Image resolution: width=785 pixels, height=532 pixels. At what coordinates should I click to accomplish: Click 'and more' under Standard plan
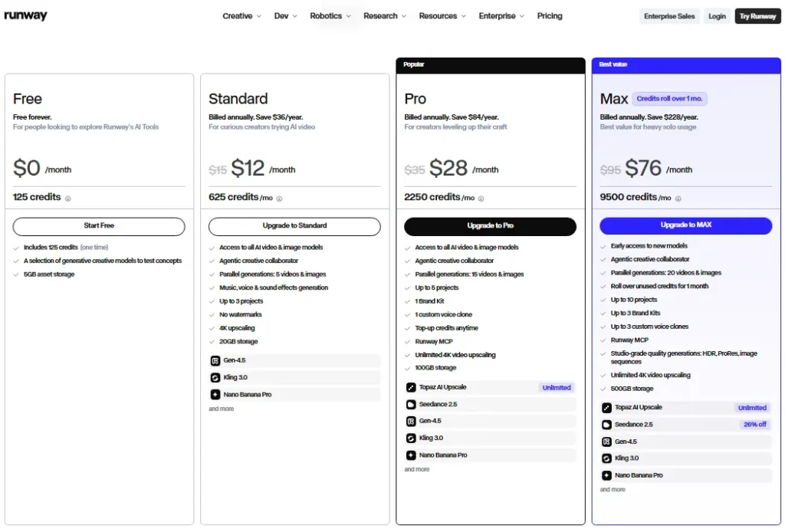pyautogui.click(x=222, y=409)
